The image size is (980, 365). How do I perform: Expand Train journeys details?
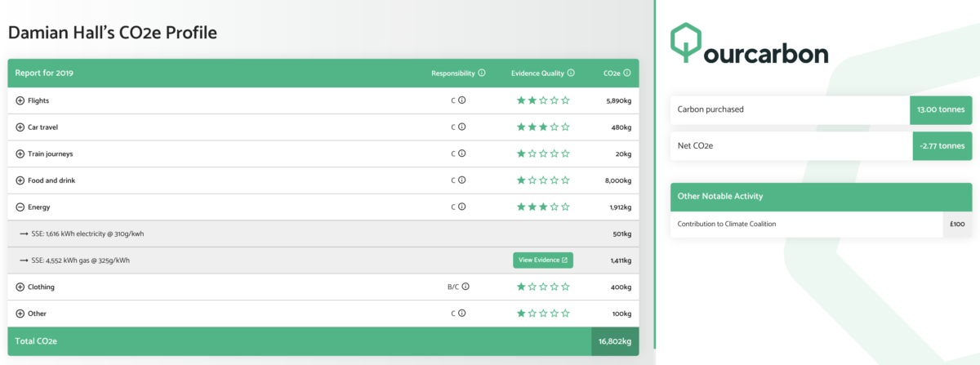20,154
